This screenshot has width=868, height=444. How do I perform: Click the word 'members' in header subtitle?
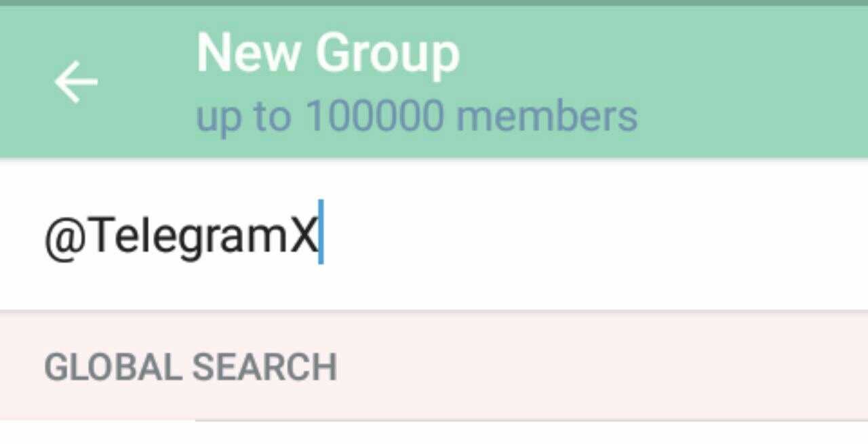pyautogui.click(x=547, y=117)
